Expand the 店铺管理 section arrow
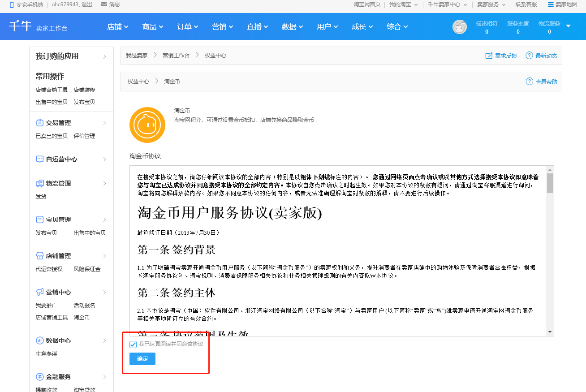 click(104, 256)
